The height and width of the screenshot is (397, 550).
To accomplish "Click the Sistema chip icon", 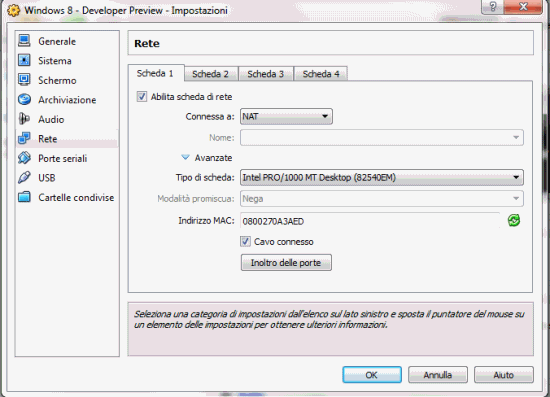I will (x=24, y=60).
